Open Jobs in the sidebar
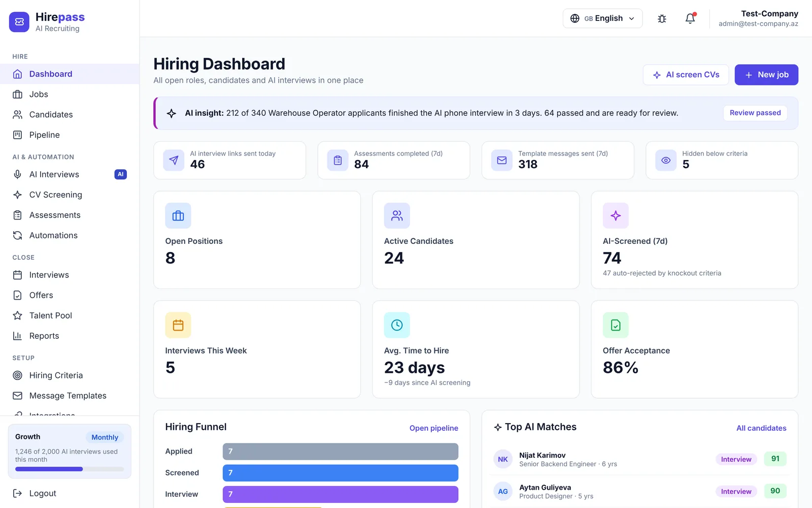The image size is (812, 508). pos(70,94)
